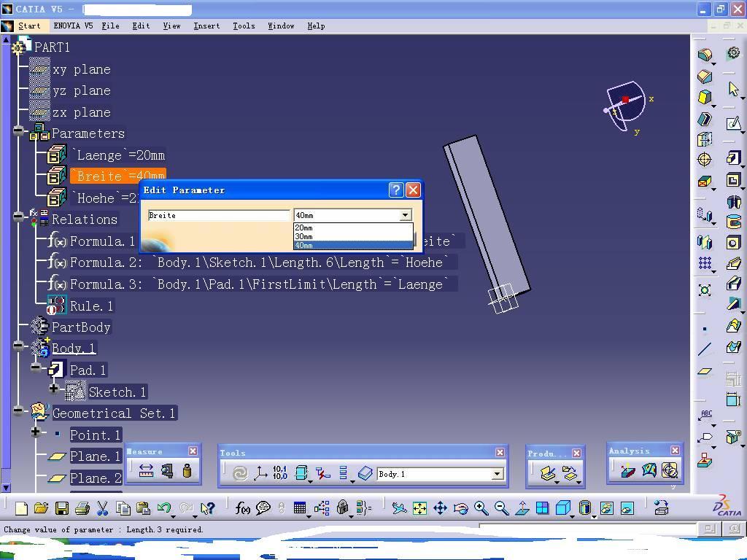Image resolution: width=747 pixels, height=560 pixels.
Task: Click the Sketcher icon on right toolbar
Action: coord(734,123)
